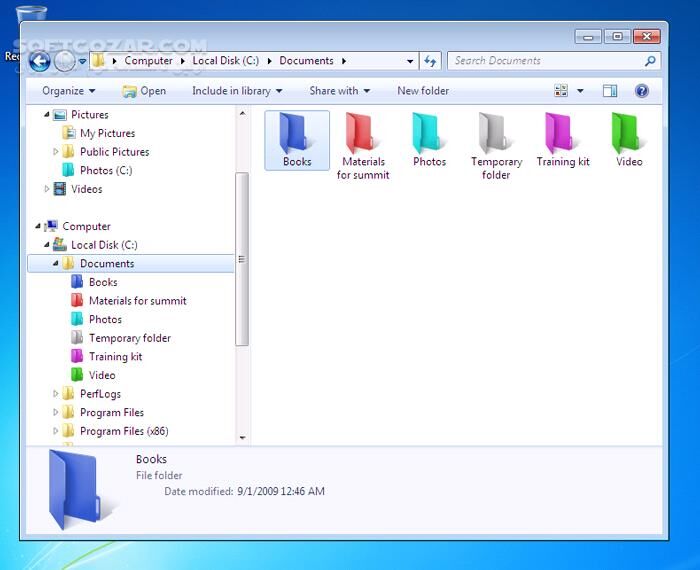Select Training kit in the navigation tree
The width and height of the screenshot is (700, 570).
coord(115,357)
